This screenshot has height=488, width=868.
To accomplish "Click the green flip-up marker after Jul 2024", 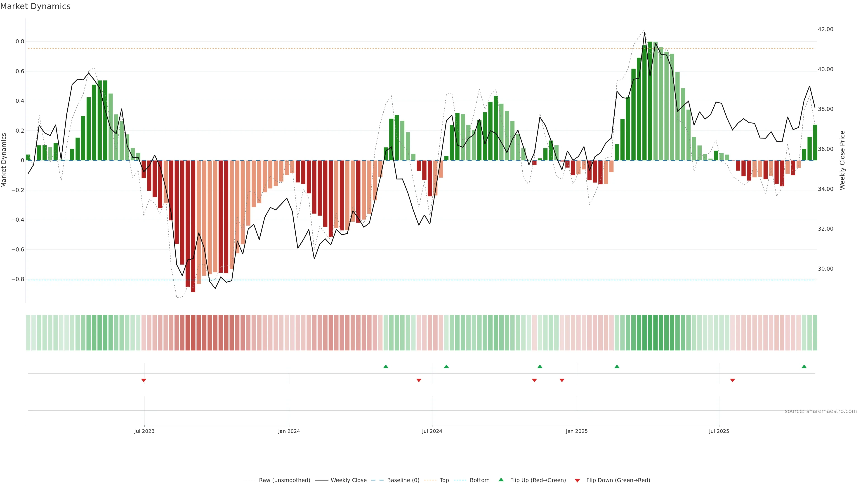I will click(446, 366).
